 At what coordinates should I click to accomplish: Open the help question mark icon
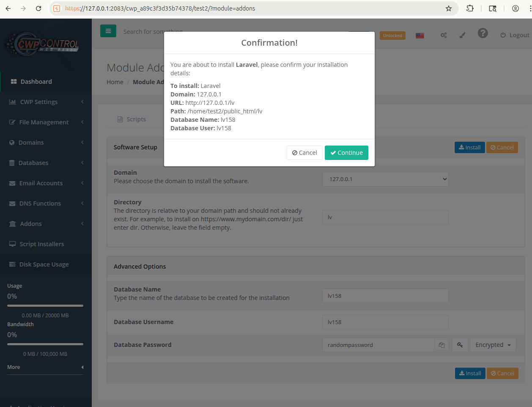point(483,33)
